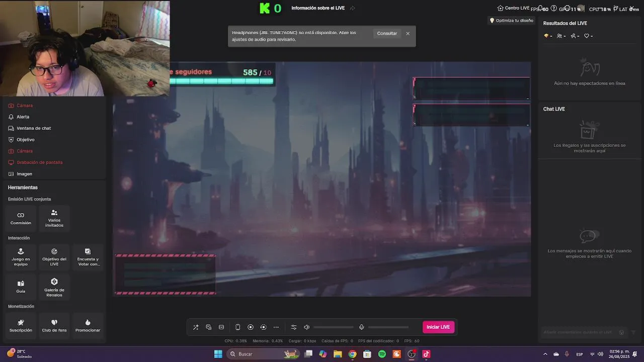Open the Galería de Regalos tool
This screenshot has height=362, width=644.
click(x=54, y=287)
